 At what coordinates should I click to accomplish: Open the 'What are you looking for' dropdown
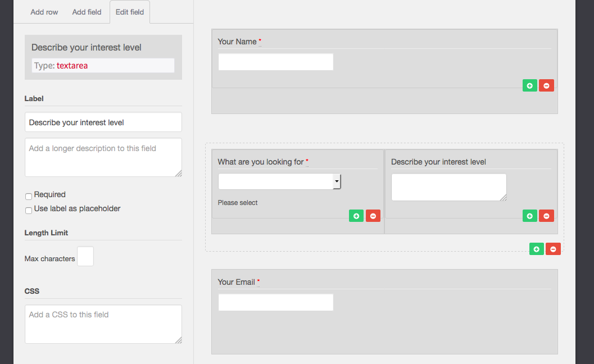click(x=279, y=181)
